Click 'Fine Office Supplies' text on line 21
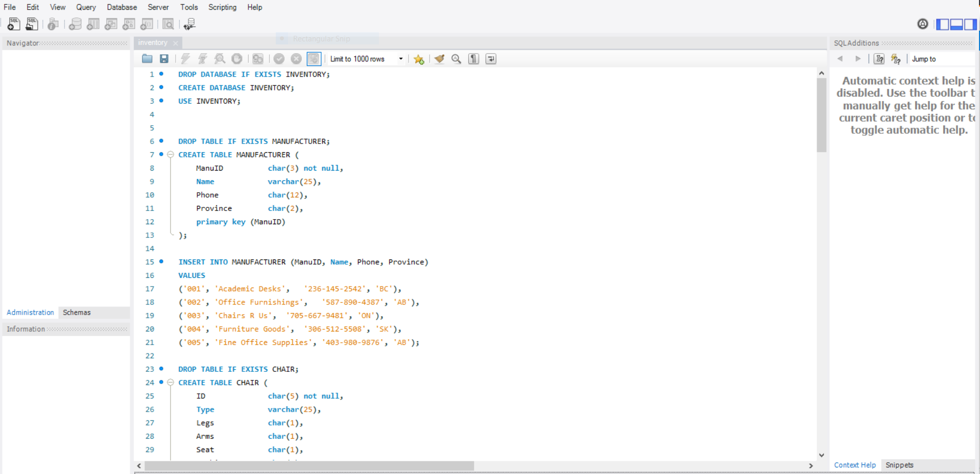This screenshot has width=980, height=474. [264, 343]
